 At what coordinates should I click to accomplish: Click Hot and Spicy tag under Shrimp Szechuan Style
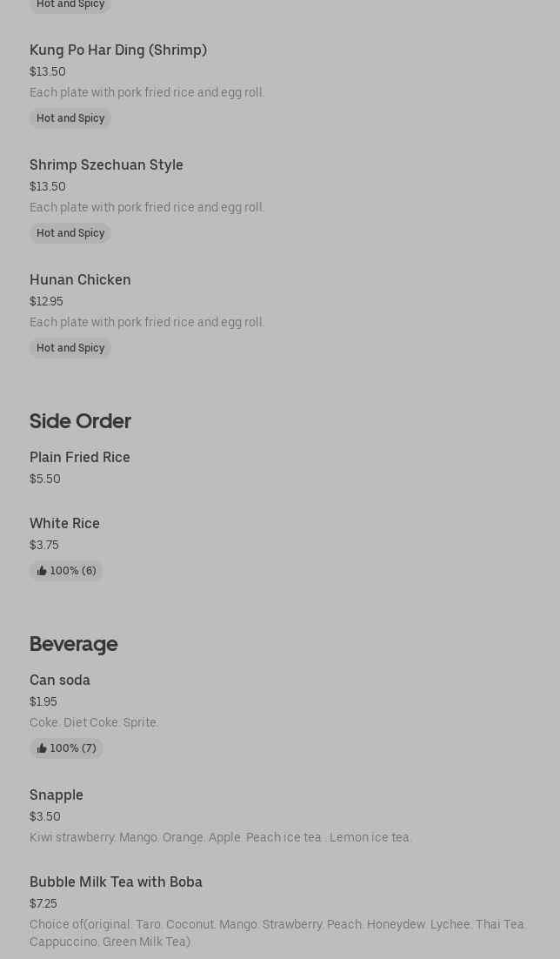(70, 233)
